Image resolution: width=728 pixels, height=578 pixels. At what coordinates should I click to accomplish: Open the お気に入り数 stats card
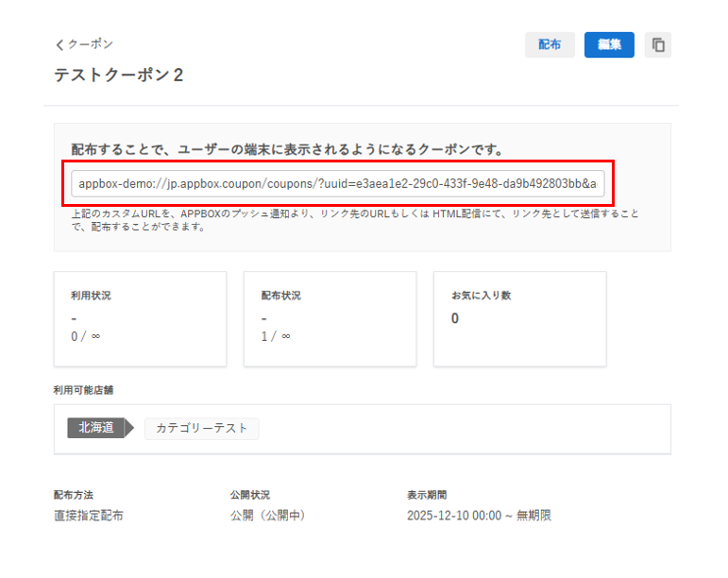(x=520, y=319)
